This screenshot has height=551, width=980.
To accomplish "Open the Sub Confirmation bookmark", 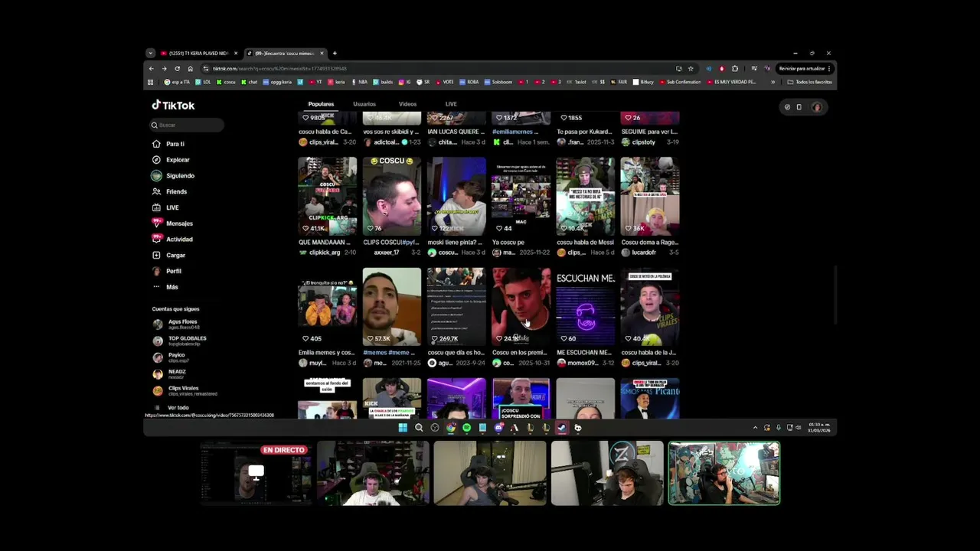I will pyautogui.click(x=679, y=82).
